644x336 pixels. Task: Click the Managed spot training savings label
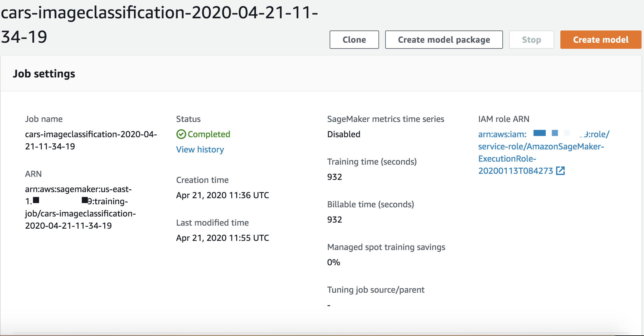point(386,247)
